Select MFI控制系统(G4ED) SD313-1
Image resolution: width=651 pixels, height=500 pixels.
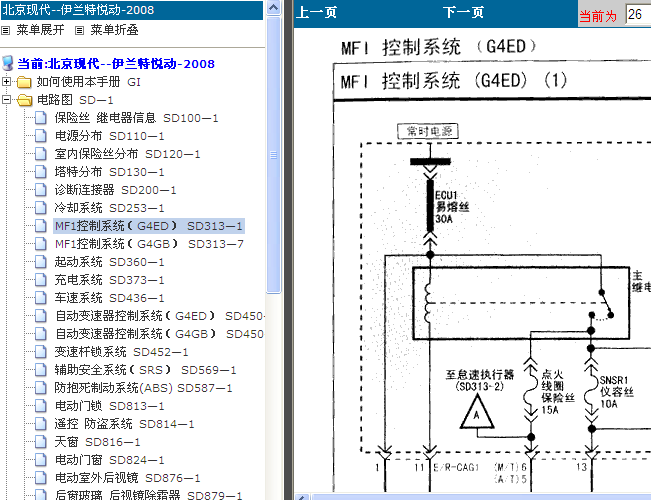pyautogui.click(x=149, y=226)
